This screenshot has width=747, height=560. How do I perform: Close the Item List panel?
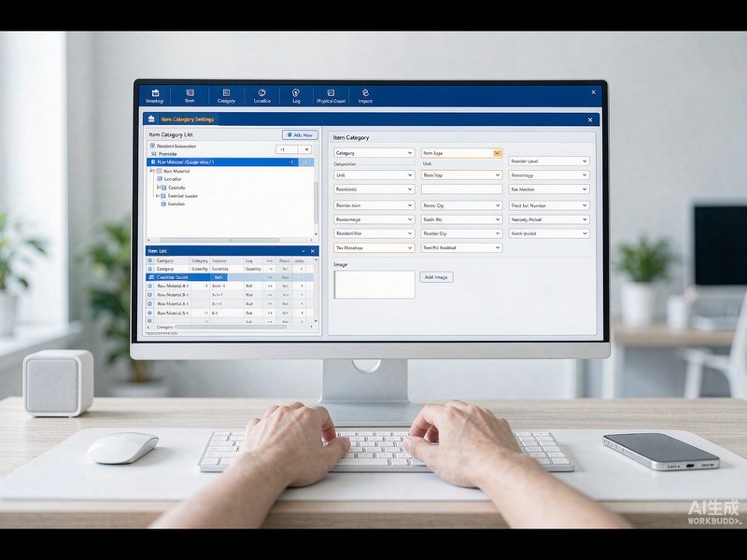click(313, 251)
